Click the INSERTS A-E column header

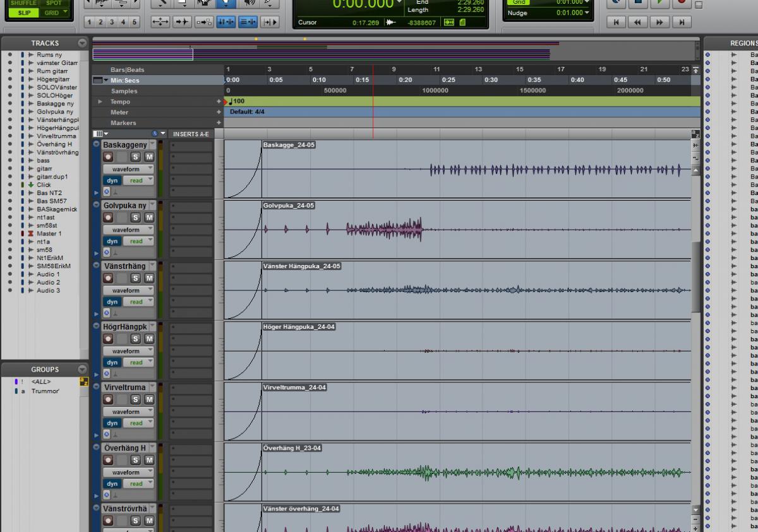click(x=190, y=134)
